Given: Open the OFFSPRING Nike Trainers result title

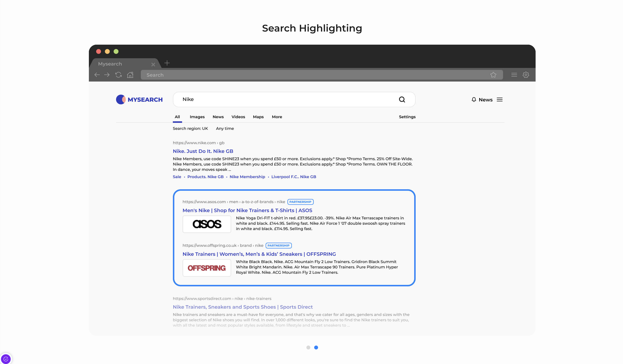Looking at the screenshot, I should click(259, 254).
